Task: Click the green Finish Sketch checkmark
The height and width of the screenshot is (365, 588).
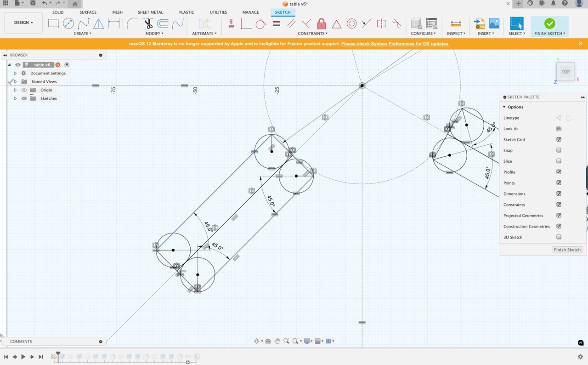Action: coord(549,23)
